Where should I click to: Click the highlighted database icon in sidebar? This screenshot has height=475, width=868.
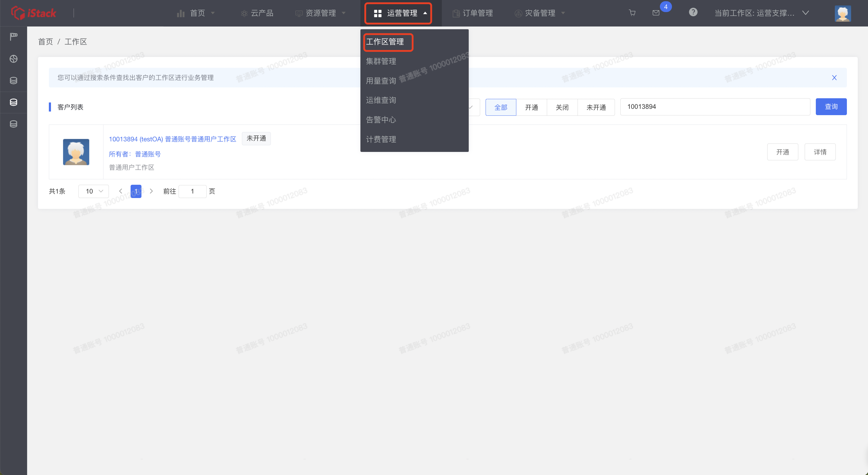tap(14, 102)
